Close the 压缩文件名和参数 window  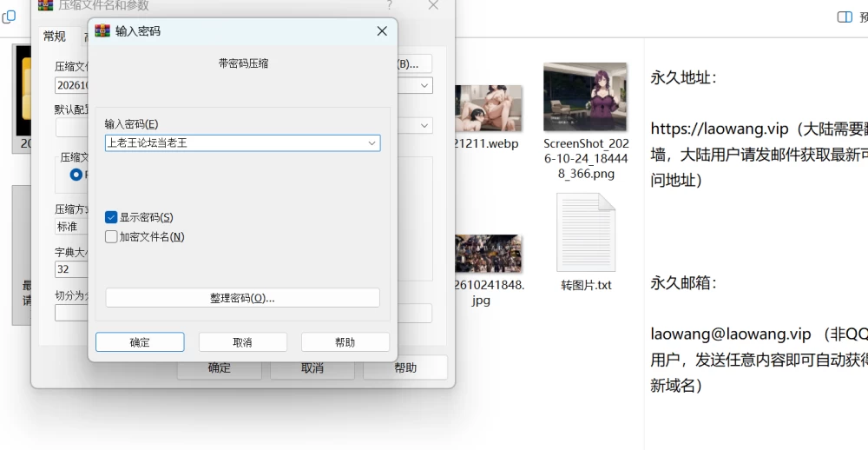(x=433, y=5)
